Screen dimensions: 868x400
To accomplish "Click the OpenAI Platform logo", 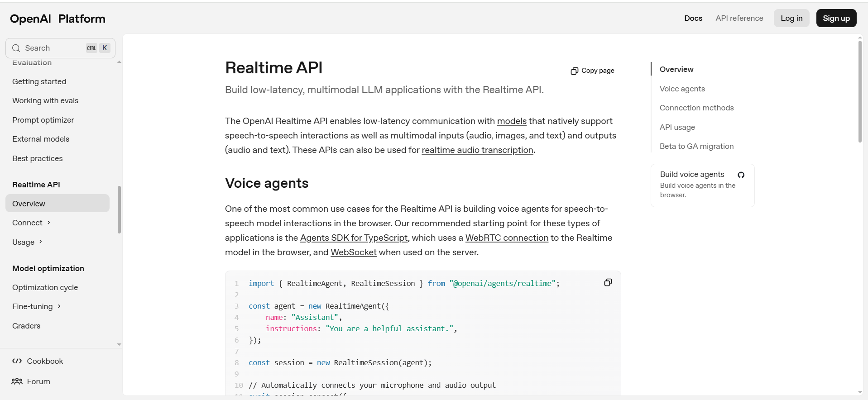I will pos(58,19).
